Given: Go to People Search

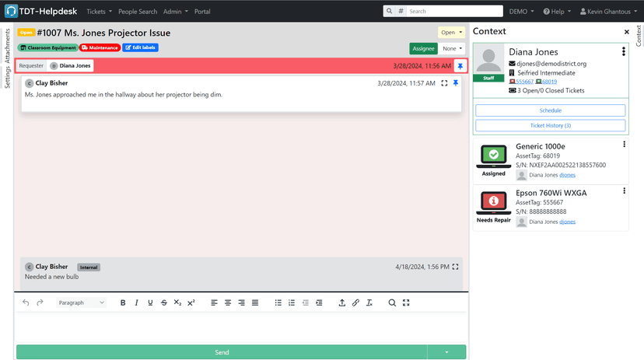Looking at the screenshot, I should 138,12.
